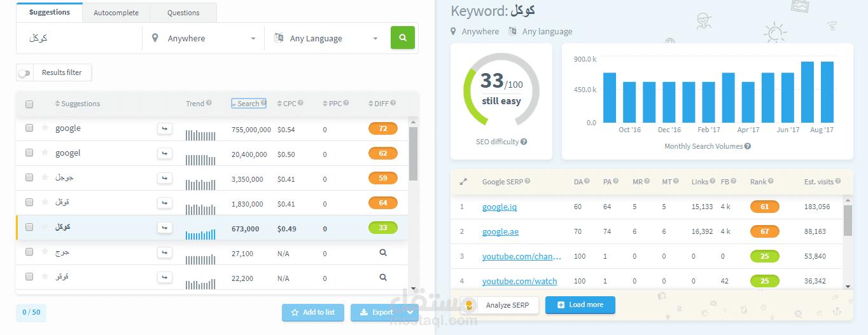Click the arrow icon in 673,000 row
868x335 pixels.
pos(165,228)
